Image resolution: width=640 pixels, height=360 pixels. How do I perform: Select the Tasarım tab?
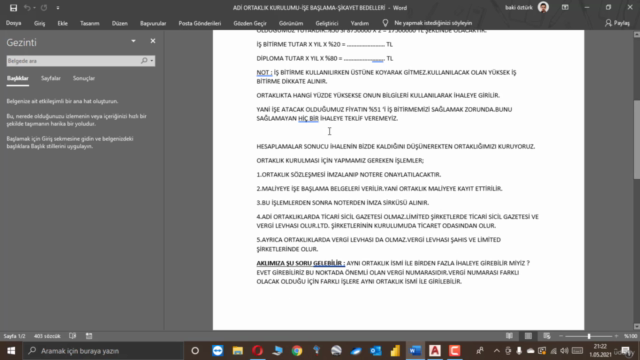click(x=90, y=23)
